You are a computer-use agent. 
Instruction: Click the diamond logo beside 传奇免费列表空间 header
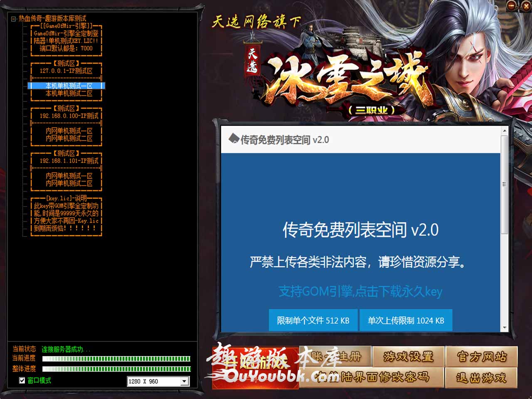(234, 139)
